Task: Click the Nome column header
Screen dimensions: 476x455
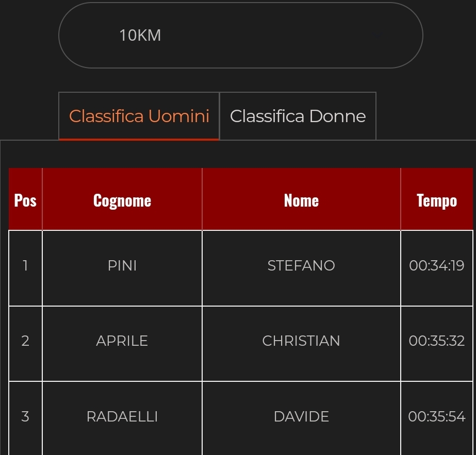Action: coord(301,200)
